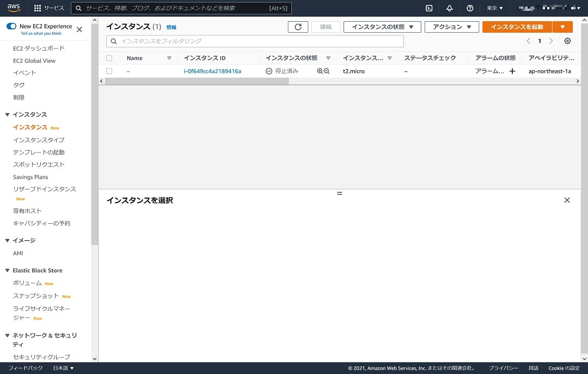This screenshot has height=374, width=588.
Task: Go to the next page arrow
Action: tap(551, 41)
